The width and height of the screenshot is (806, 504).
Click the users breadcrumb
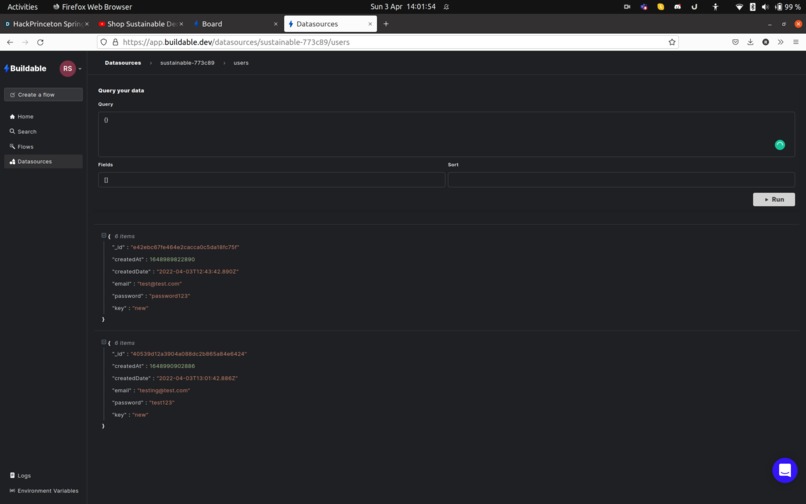241,63
